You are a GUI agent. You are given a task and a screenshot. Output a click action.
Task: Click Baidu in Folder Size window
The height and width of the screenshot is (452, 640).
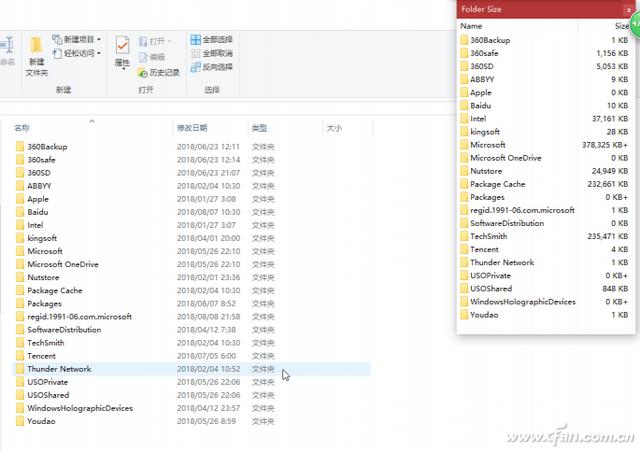(476, 105)
